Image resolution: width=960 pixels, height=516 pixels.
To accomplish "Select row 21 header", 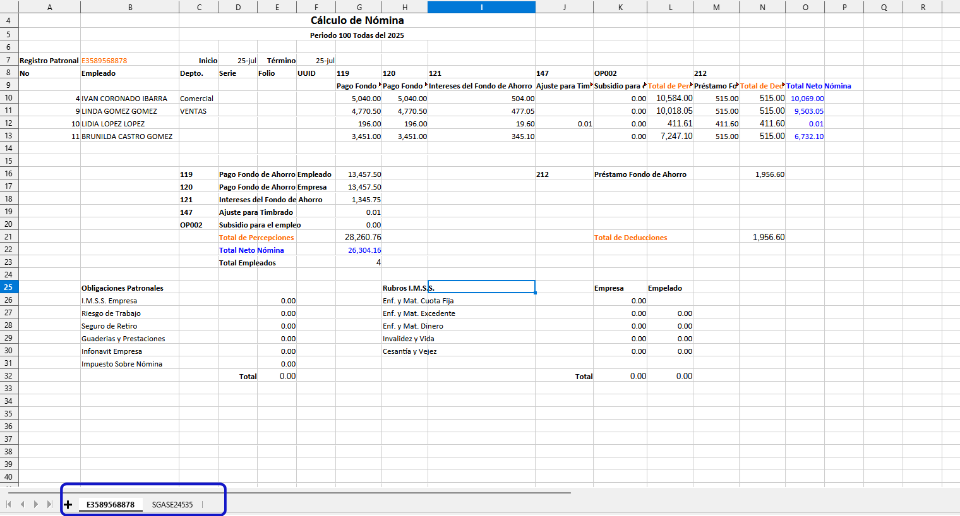I will pyautogui.click(x=9, y=237).
